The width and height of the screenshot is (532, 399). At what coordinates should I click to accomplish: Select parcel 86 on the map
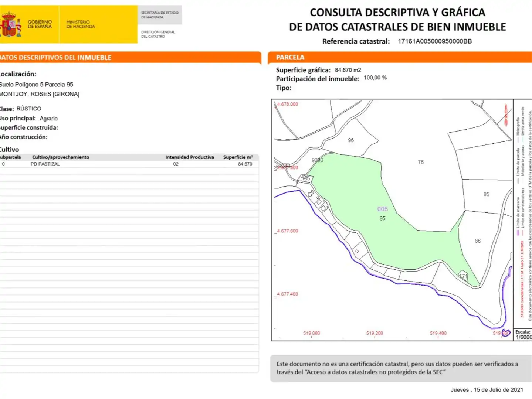(x=478, y=241)
